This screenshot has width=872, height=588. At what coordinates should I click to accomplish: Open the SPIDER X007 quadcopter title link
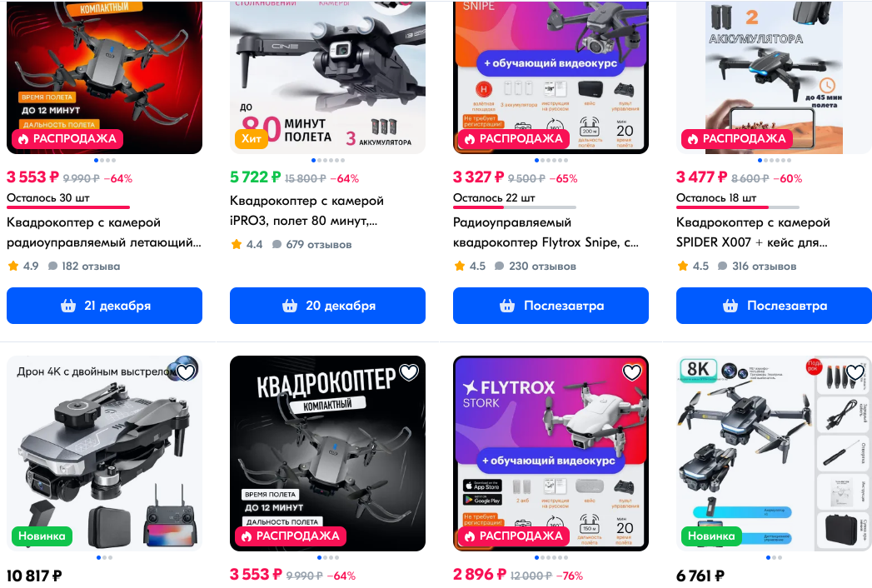point(753,233)
